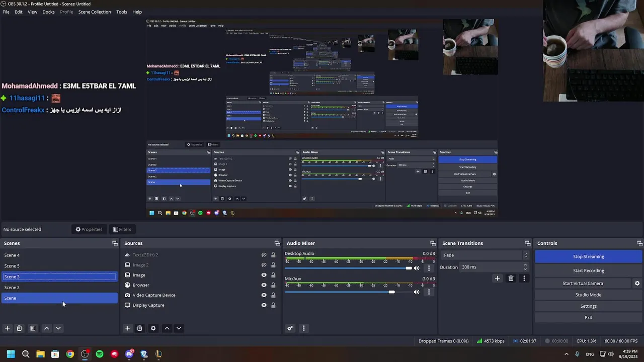This screenshot has height=362, width=644.
Task: Open virtual camera settings gear icon
Action: click(x=637, y=283)
